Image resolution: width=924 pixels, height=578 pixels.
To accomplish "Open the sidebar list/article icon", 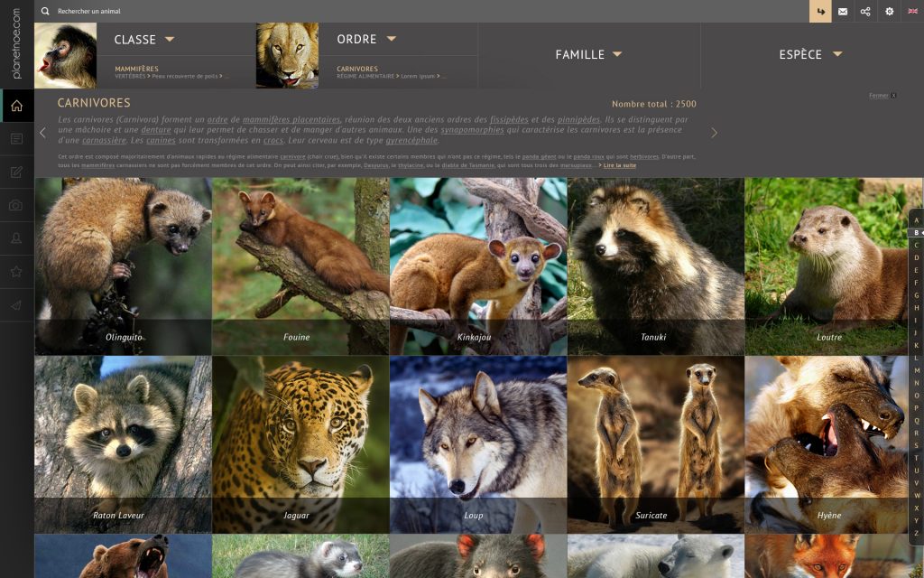I will (x=16, y=139).
